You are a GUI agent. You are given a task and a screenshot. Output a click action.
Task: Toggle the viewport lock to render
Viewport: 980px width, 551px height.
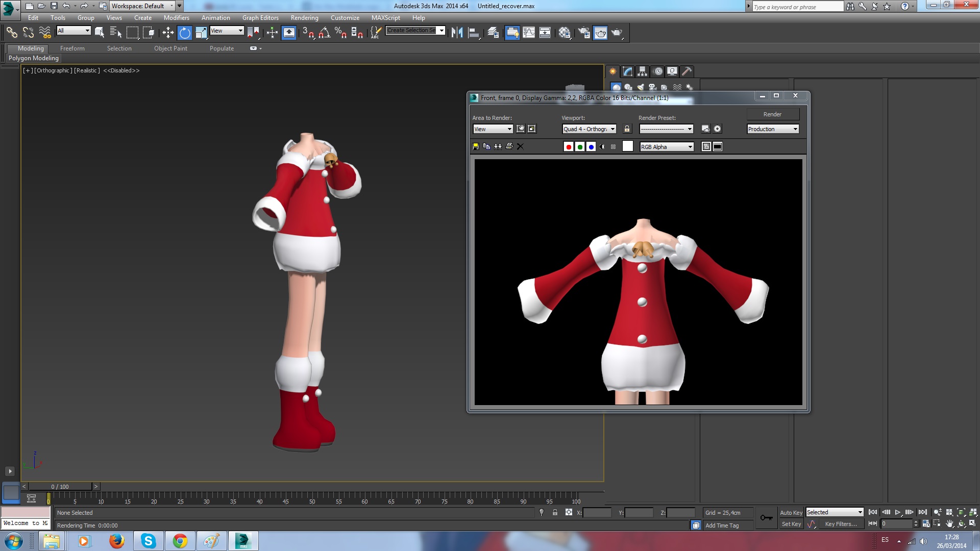(627, 129)
